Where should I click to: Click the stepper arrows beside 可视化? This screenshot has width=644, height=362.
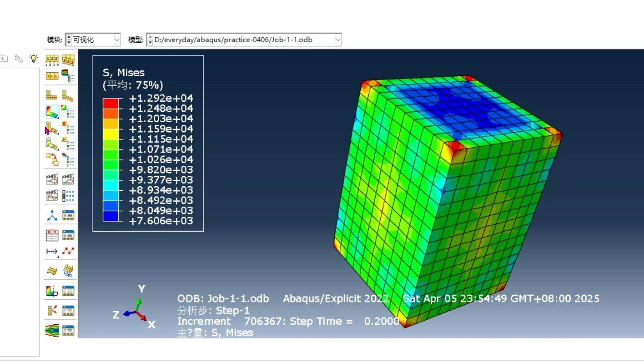[69, 40]
